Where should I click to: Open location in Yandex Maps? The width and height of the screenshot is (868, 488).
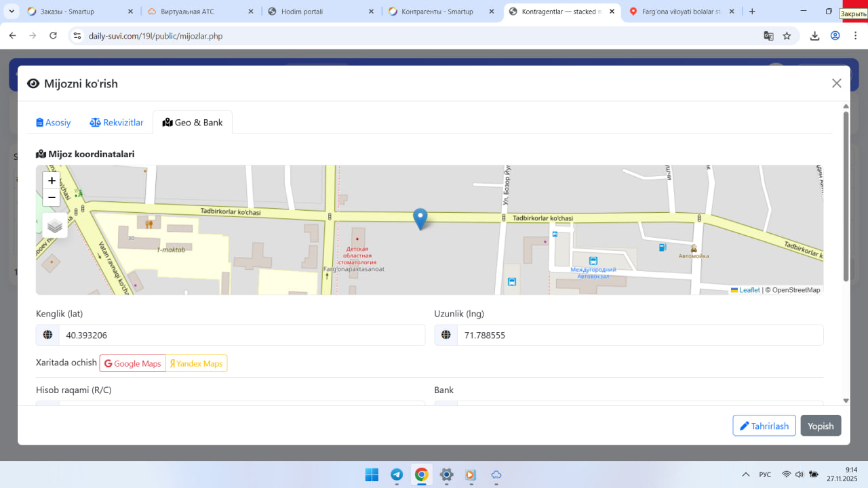(197, 364)
